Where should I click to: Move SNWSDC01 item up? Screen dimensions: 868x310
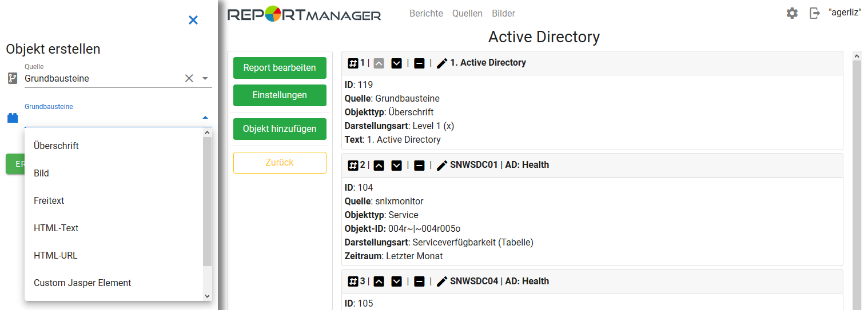coord(379,165)
